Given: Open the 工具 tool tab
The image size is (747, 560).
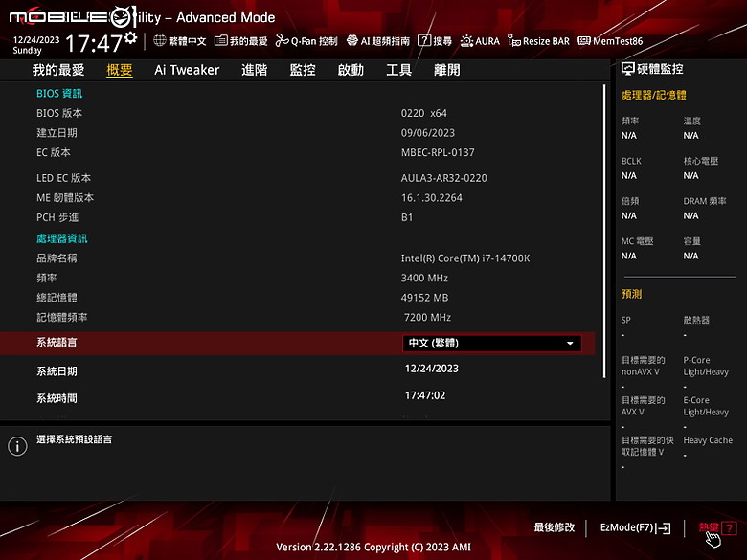Looking at the screenshot, I should (398, 70).
